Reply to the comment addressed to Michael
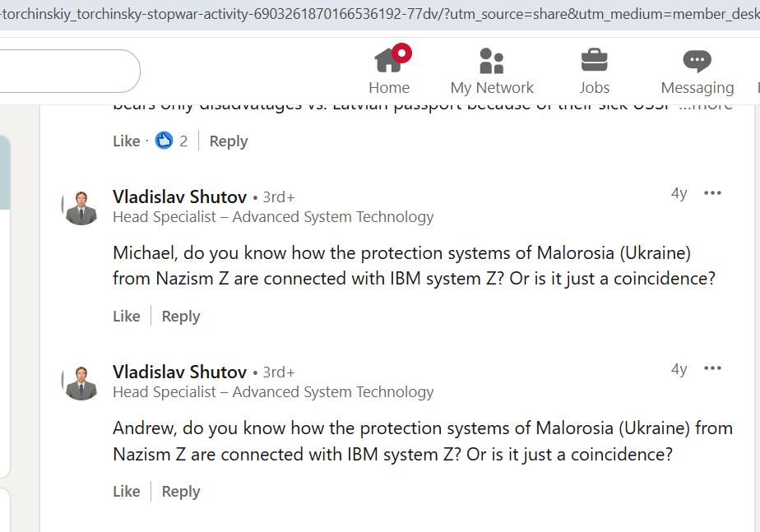Screen dimensions: 760x532 pyautogui.click(x=181, y=317)
